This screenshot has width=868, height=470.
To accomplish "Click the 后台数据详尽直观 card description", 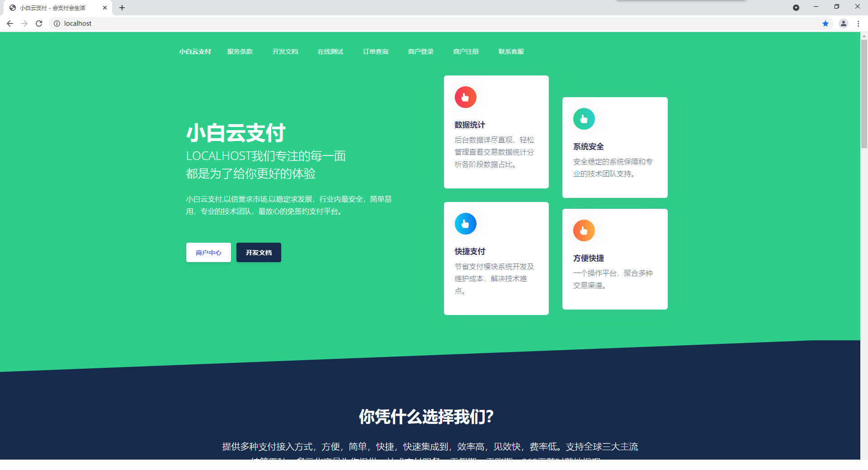I will 494,152.
